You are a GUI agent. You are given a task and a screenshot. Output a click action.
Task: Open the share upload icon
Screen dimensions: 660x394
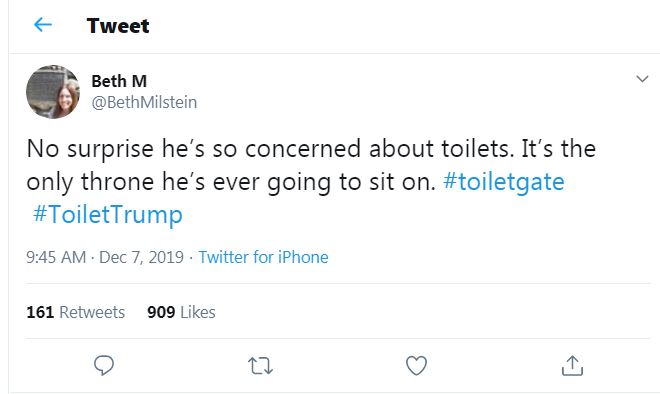coord(572,365)
